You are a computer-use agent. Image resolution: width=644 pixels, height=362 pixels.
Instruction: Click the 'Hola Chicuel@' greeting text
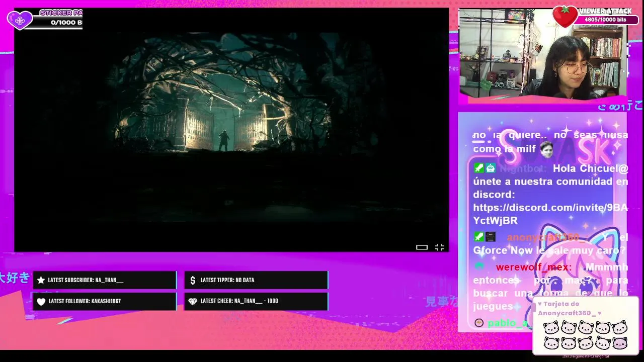click(x=591, y=168)
